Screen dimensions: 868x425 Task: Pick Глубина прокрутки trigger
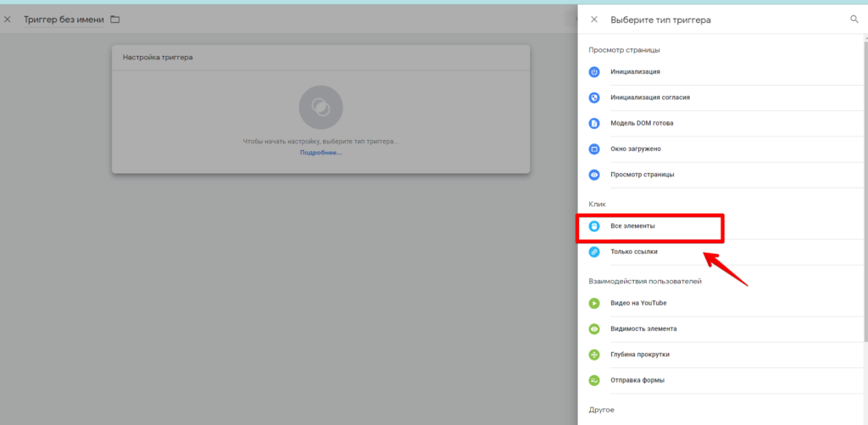coord(721,355)
